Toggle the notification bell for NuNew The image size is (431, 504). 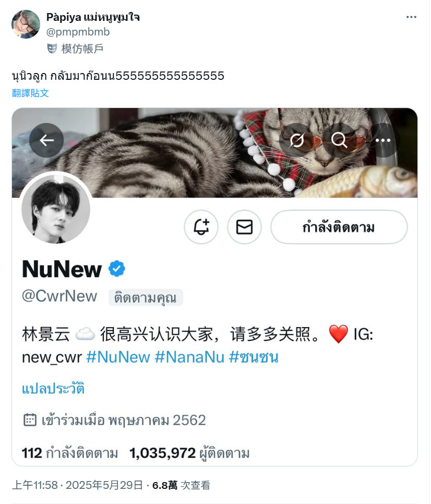coord(201,227)
